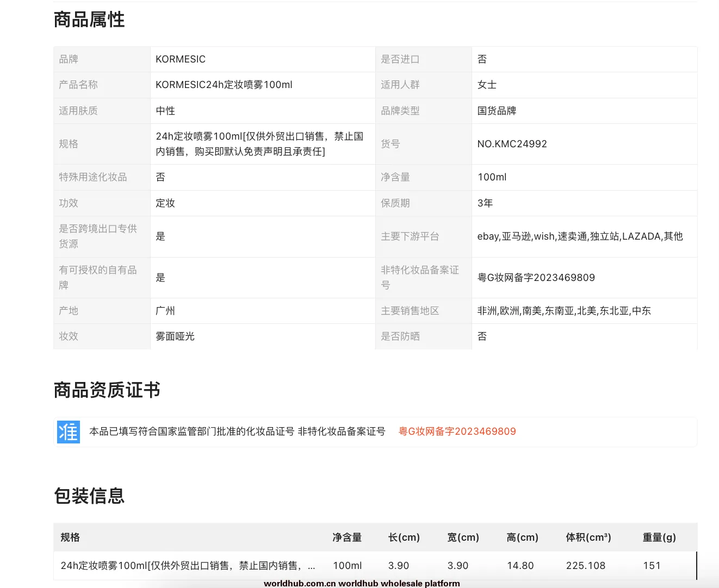
Task: Click the black 粤G妆网备字2023469809 table value
Action: click(x=536, y=278)
